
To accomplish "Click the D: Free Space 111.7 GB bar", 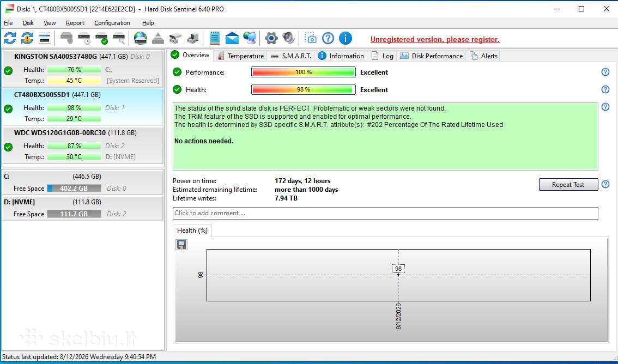I will pyautogui.click(x=74, y=214).
